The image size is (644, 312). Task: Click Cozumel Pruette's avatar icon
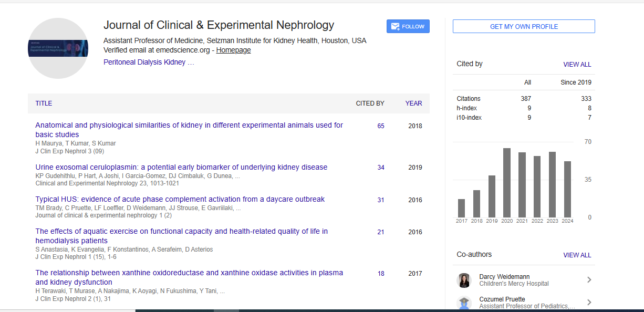pyautogui.click(x=464, y=303)
